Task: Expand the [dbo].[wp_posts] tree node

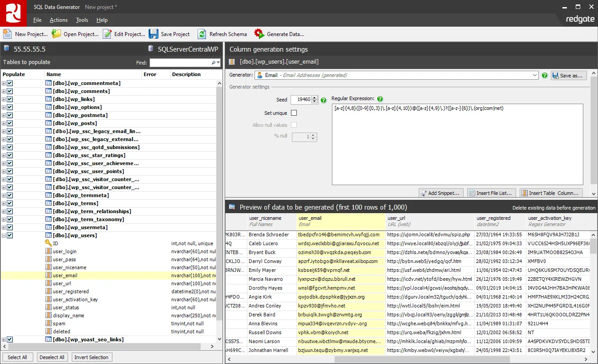Action: (4, 123)
